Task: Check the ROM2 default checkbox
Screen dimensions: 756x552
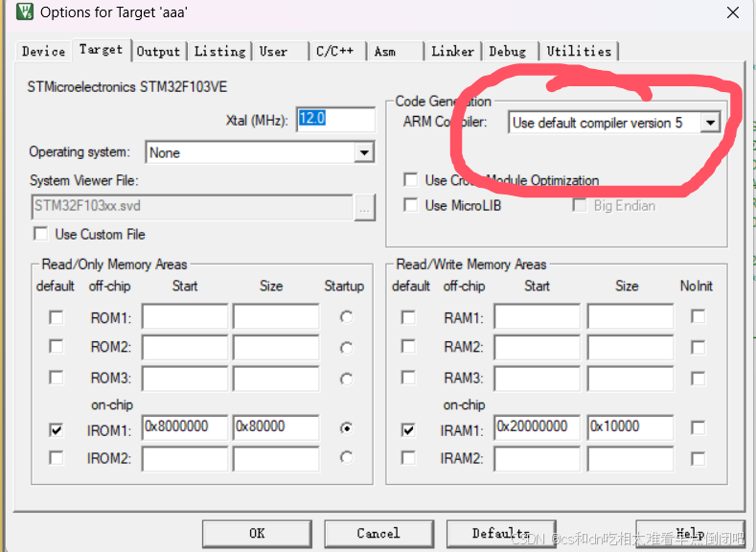Action: pos(56,346)
